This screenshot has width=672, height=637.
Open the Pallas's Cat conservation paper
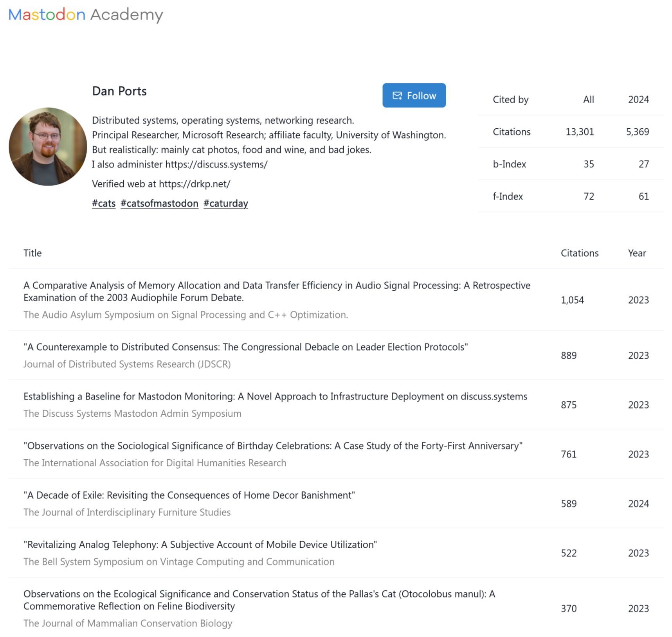coord(259,600)
